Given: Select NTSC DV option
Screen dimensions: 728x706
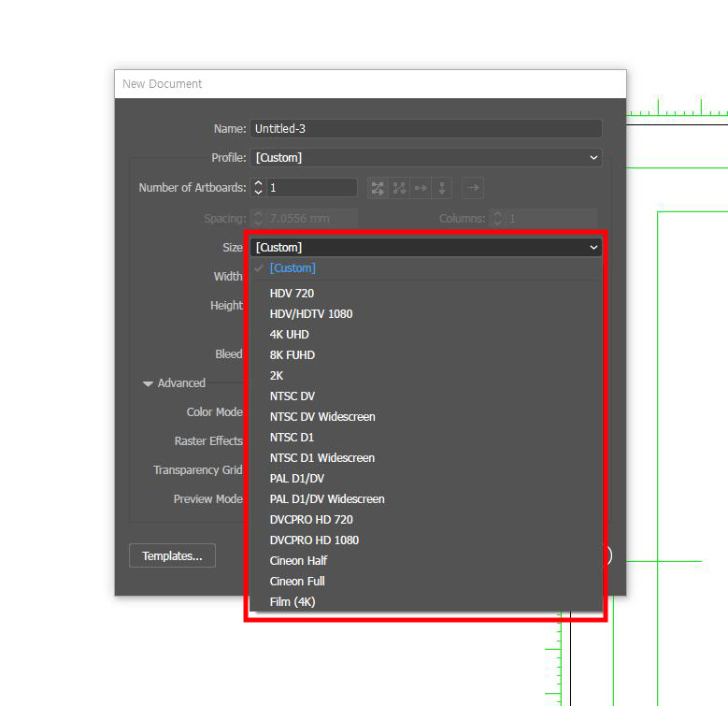Looking at the screenshot, I should click(x=426, y=396).
